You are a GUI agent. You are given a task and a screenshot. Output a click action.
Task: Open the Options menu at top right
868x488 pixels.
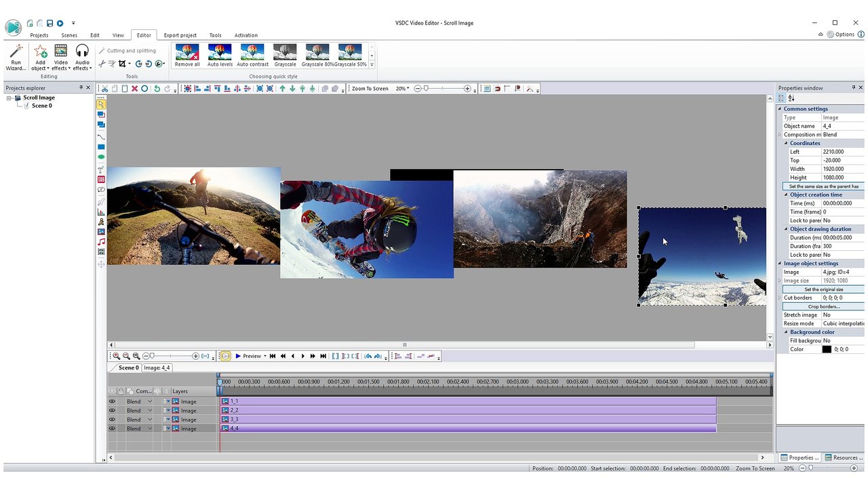[841, 35]
